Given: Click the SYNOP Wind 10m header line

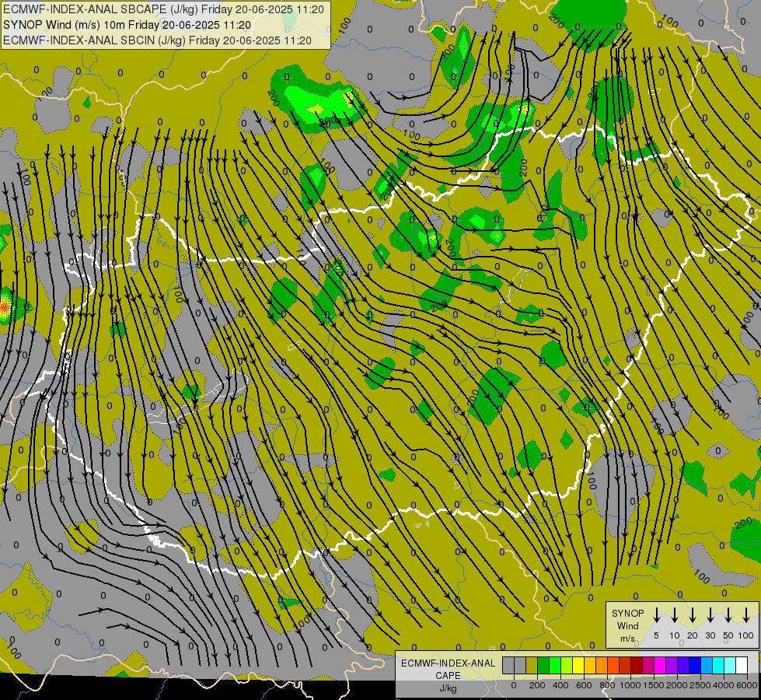Looking at the screenshot, I should coord(127,25).
